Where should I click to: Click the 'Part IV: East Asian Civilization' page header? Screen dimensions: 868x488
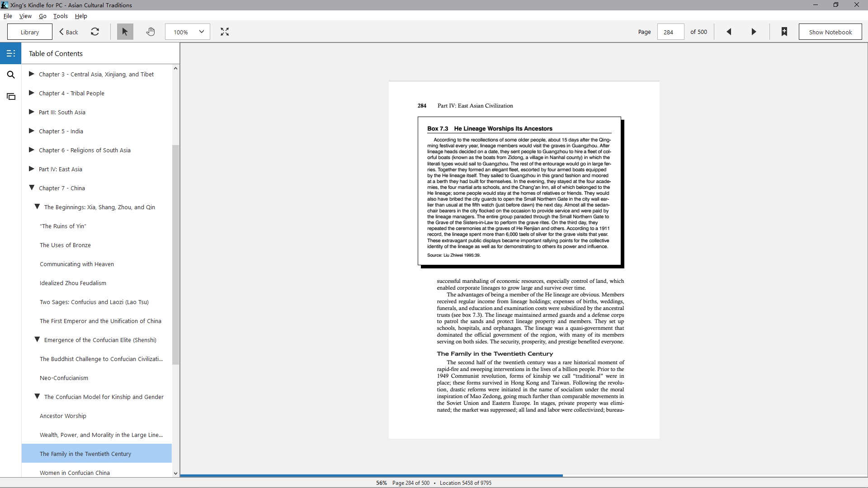[x=475, y=105]
